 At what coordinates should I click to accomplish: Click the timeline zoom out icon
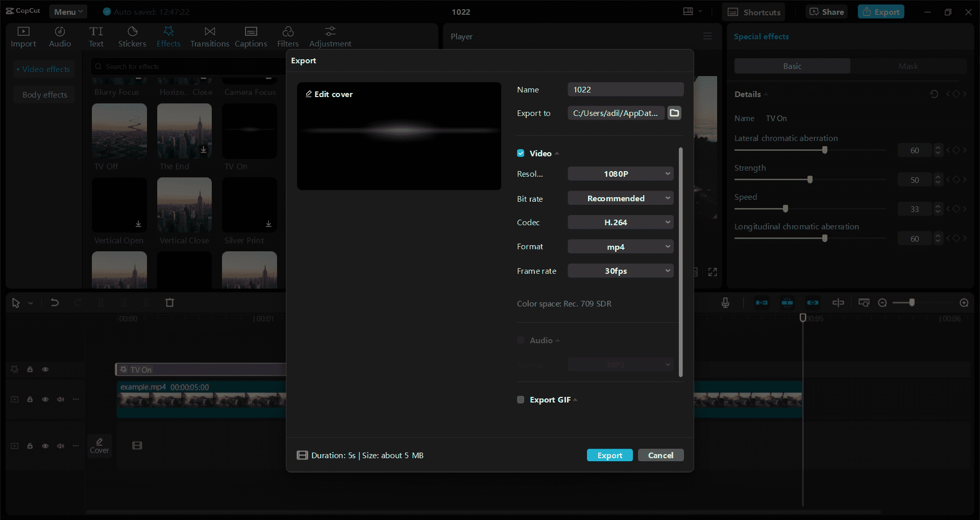pyautogui.click(x=882, y=303)
